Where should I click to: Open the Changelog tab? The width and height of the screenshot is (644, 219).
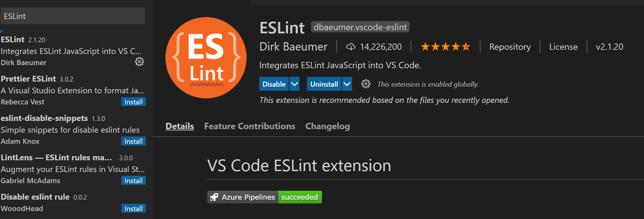click(x=327, y=126)
